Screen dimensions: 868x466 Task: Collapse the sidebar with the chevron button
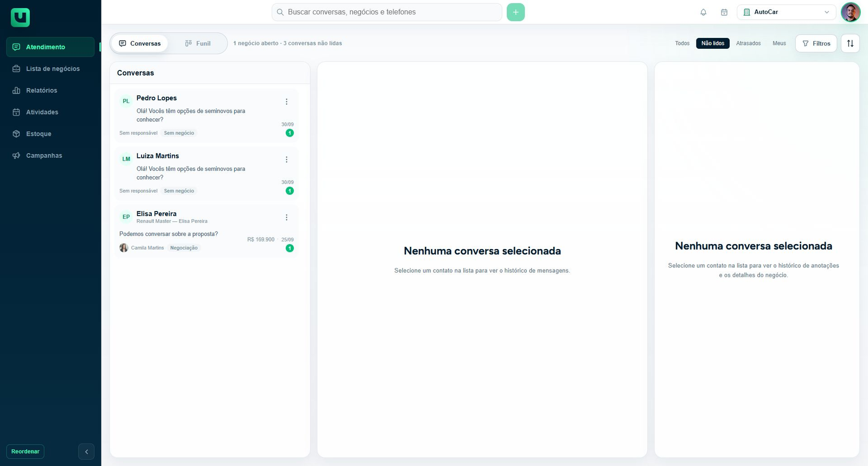pos(86,451)
